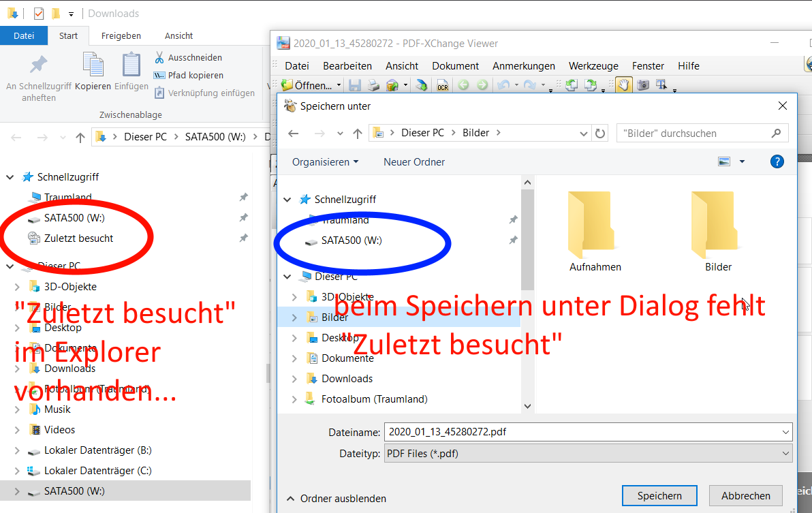Expand Downloads in save dialog tree
This screenshot has width=812, height=513.
click(294, 379)
